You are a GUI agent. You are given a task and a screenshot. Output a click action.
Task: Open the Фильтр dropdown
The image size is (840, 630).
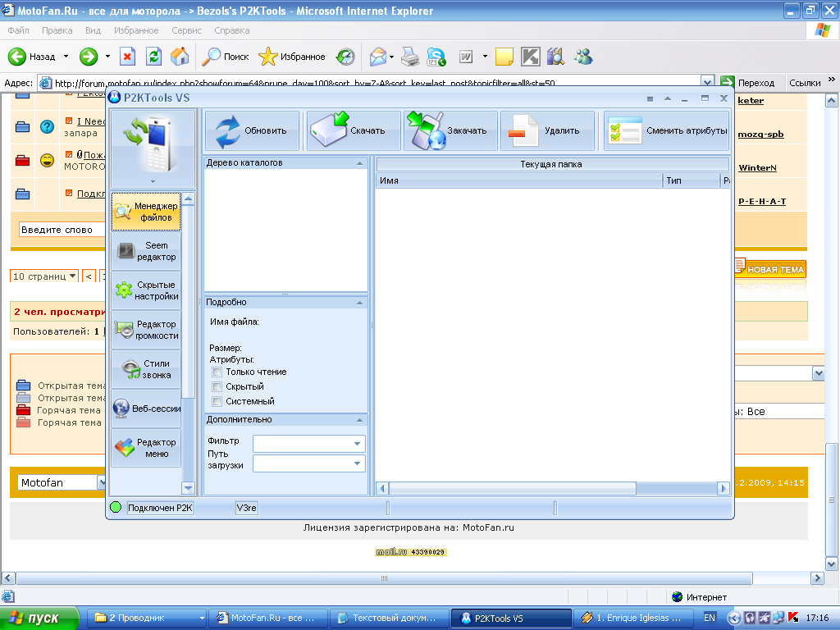358,444
